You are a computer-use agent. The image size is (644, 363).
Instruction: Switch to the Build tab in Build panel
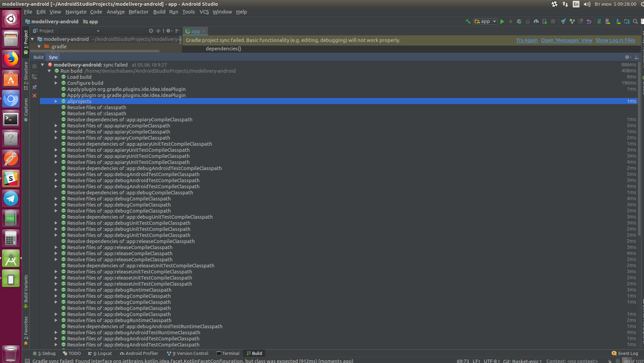(x=38, y=57)
